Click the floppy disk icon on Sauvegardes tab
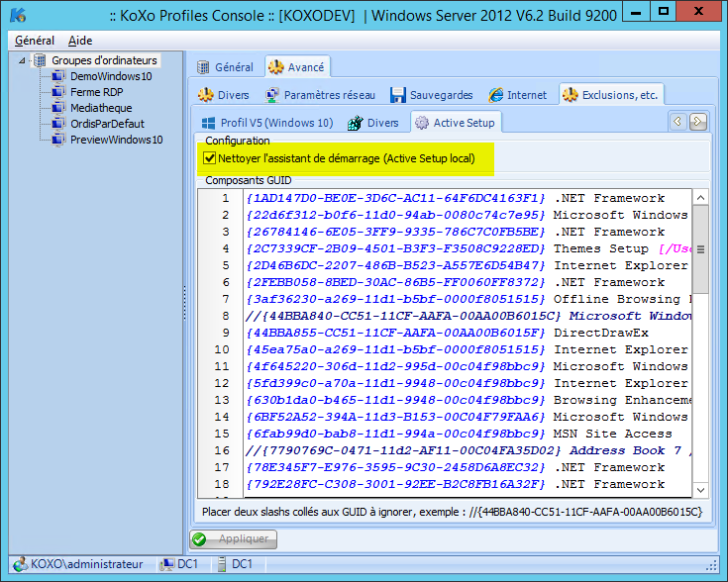728x582 pixels. [398, 95]
